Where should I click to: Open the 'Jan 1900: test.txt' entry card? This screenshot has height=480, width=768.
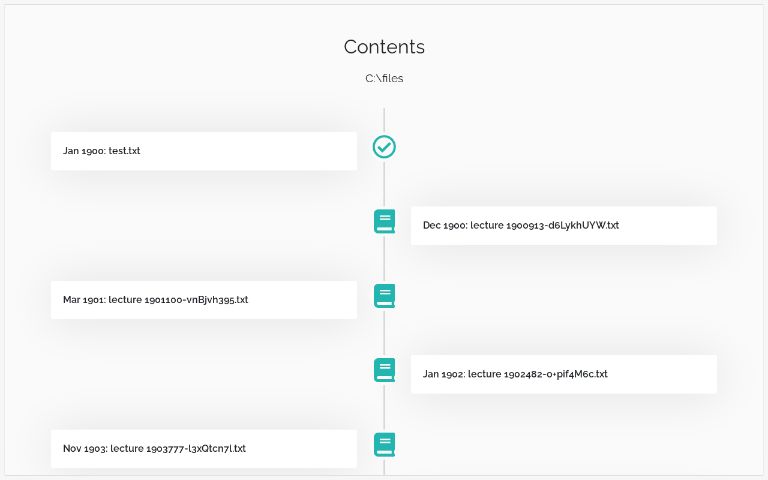click(x=204, y=151)
